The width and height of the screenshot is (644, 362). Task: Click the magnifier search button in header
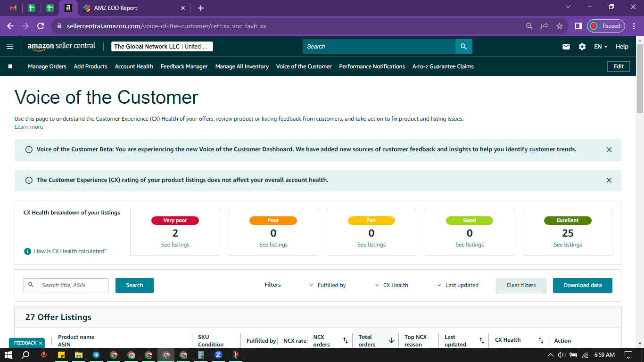[x=463, y=46]
